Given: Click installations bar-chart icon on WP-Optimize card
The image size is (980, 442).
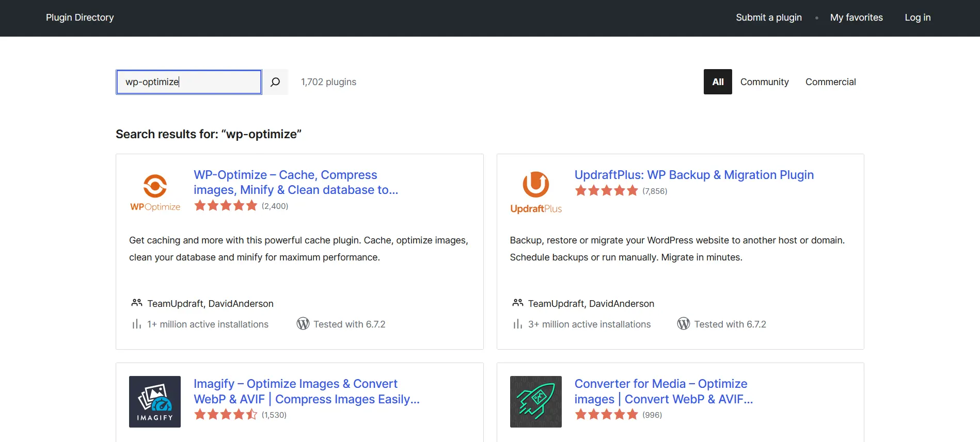Looking at the screenshot, I should pyautogui.click(x=137, y=324).
